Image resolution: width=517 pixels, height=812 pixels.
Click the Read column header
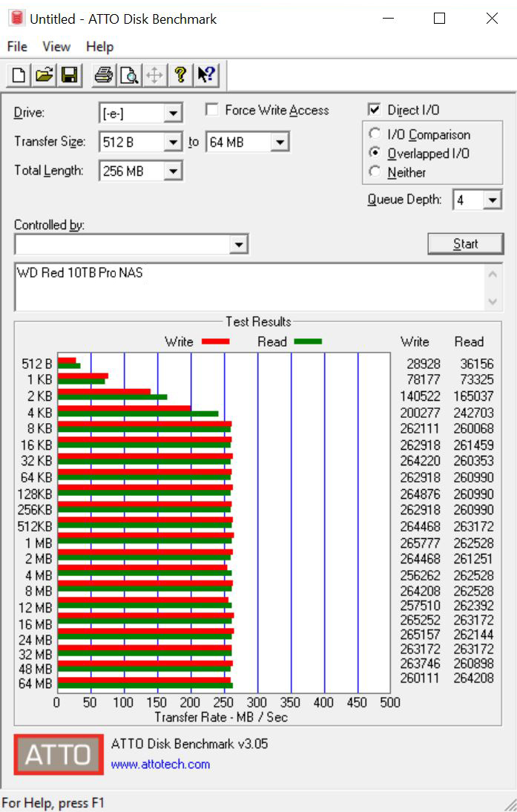(x=469, y=341)
